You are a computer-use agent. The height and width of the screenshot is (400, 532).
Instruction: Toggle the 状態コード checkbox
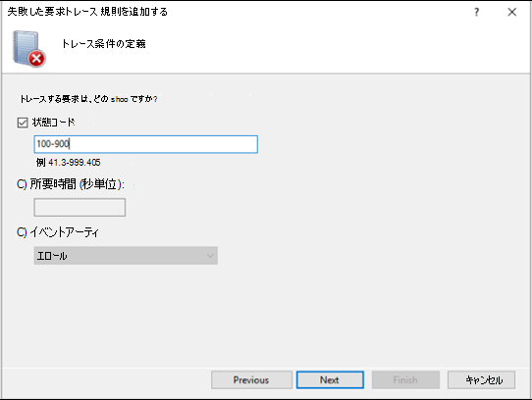point(23,123)
